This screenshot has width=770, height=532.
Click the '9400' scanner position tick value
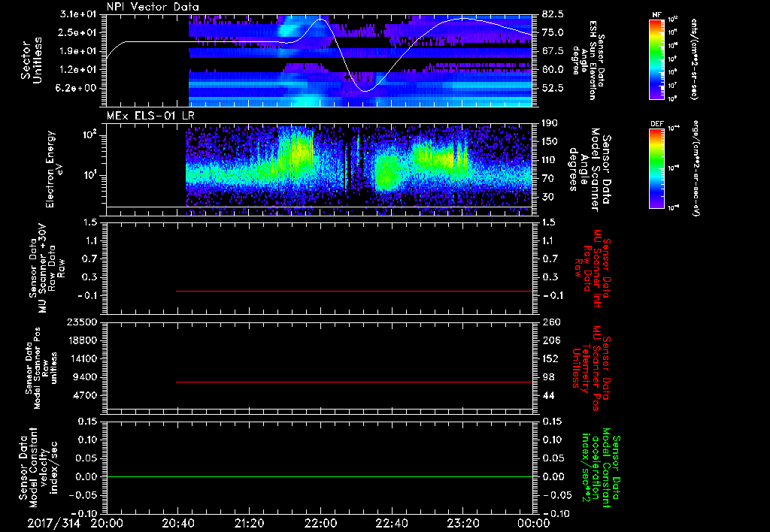click(86, 377)
